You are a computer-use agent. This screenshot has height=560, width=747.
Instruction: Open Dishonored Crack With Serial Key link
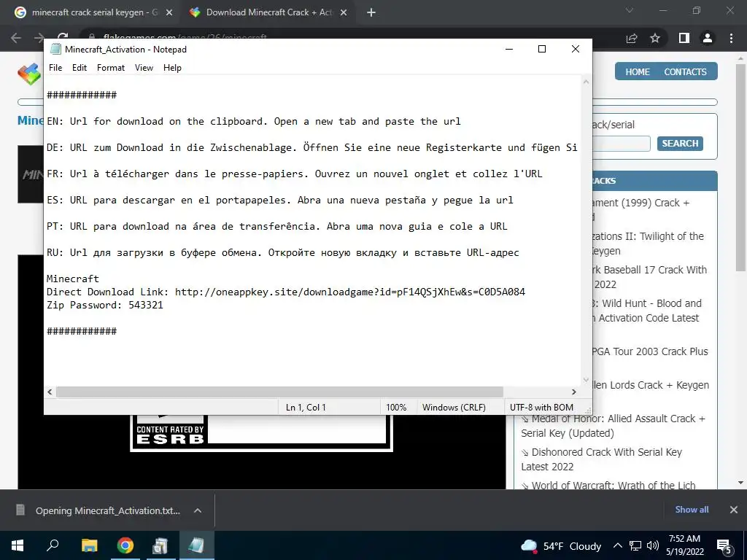click(601, 459)
